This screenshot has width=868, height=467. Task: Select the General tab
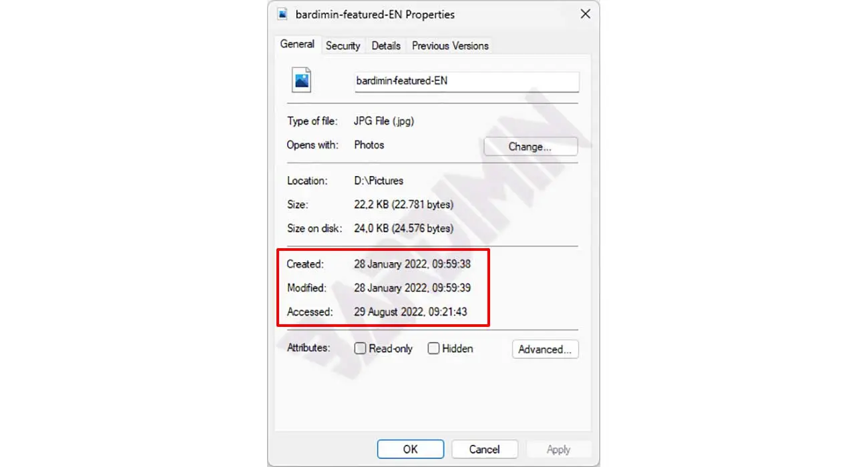tap(297, 44)
